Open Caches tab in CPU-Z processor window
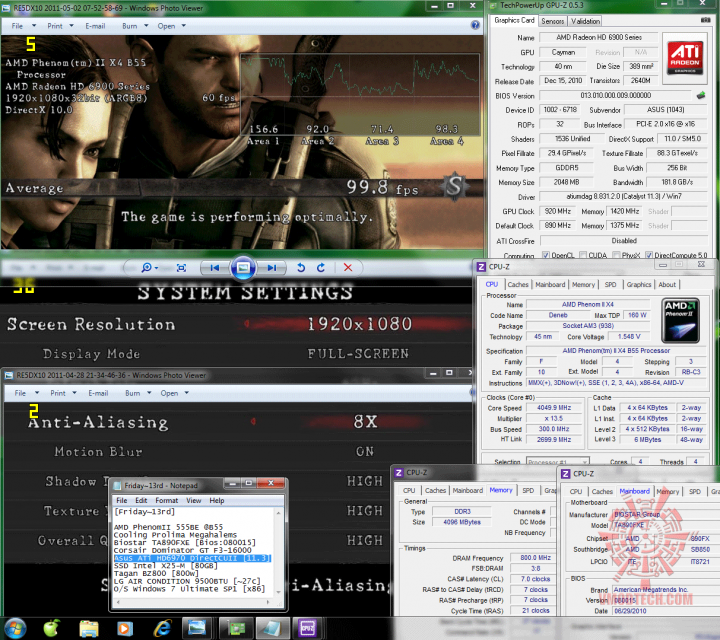Viewport: 720px width, 640px height. pos(518,285)
